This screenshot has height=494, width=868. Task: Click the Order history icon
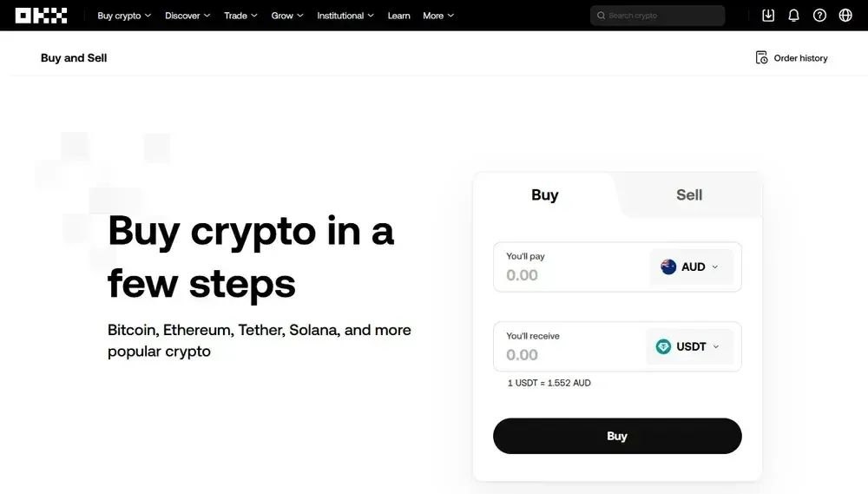point(761,58)
